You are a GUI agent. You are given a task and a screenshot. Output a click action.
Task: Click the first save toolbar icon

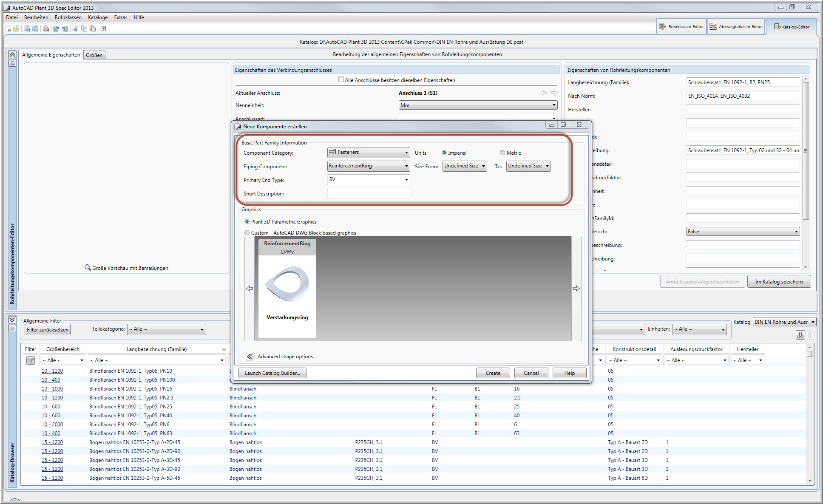[27, 28]
